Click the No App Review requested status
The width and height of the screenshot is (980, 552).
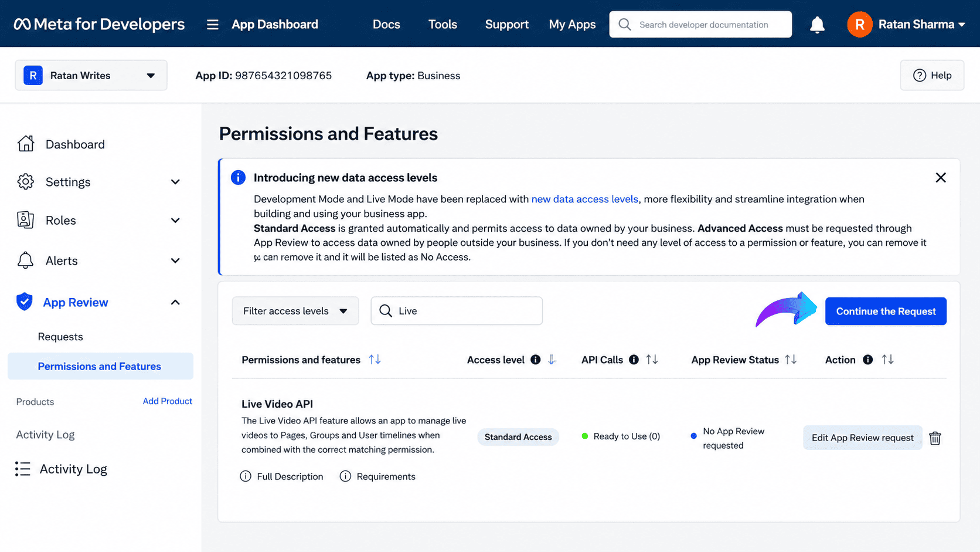pyautogui.click(x=733, y=438)
